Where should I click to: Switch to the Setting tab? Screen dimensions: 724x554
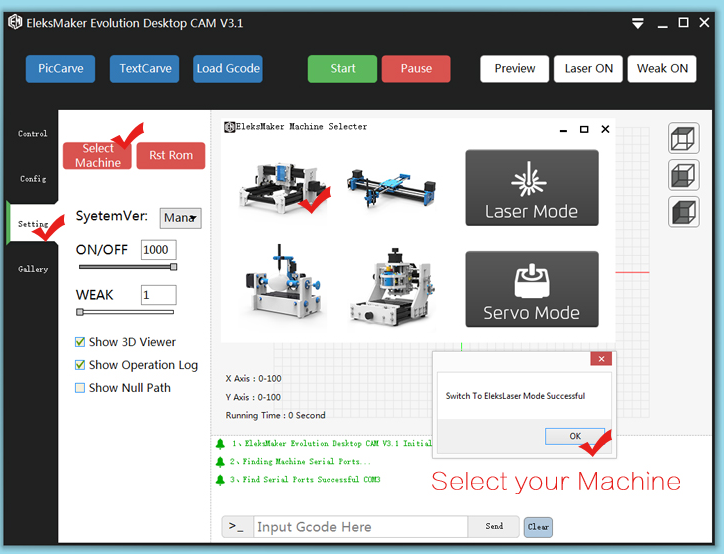pyautogui.click(x=32, y=224)
